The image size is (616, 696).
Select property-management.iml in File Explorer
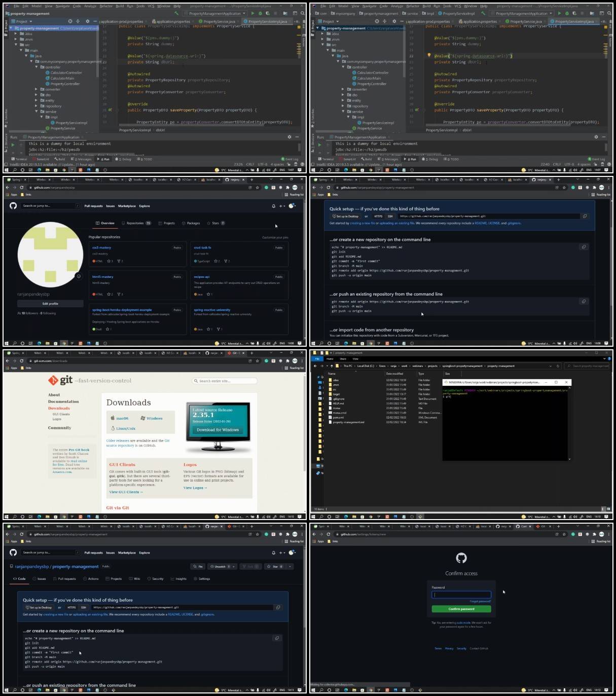pos(348,422)
